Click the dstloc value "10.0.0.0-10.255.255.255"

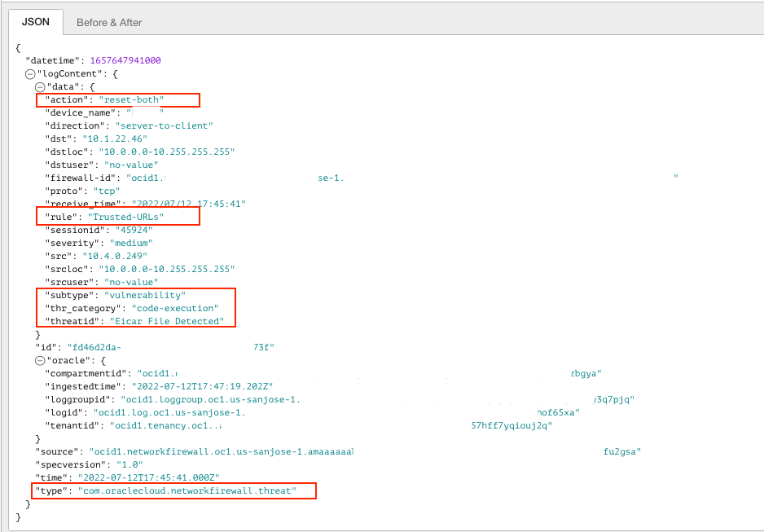click(167, 152)
